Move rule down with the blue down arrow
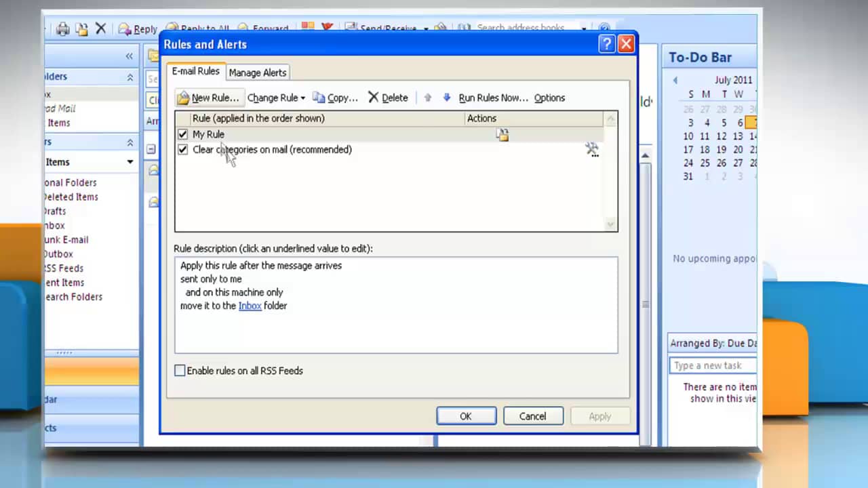The image size is (868, 488). (x=446, y=98)
